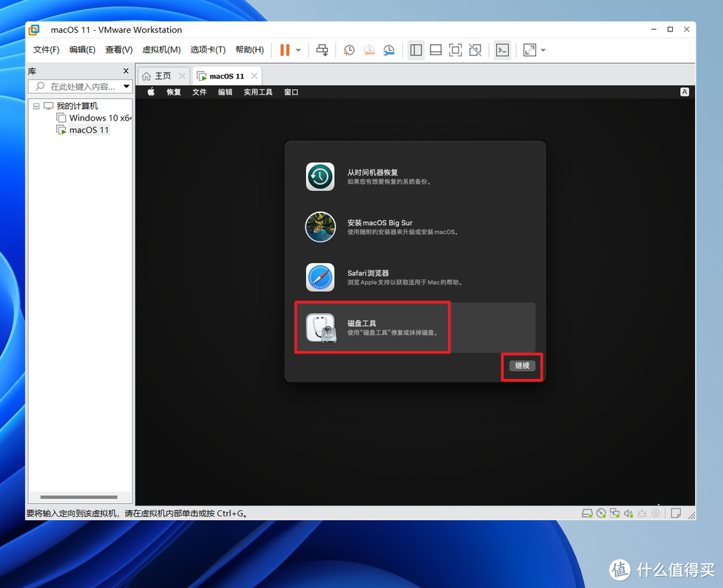Revert to the previous snapshot
The height and width of the screenshot is (588, 723).
(x=369, y=50)
